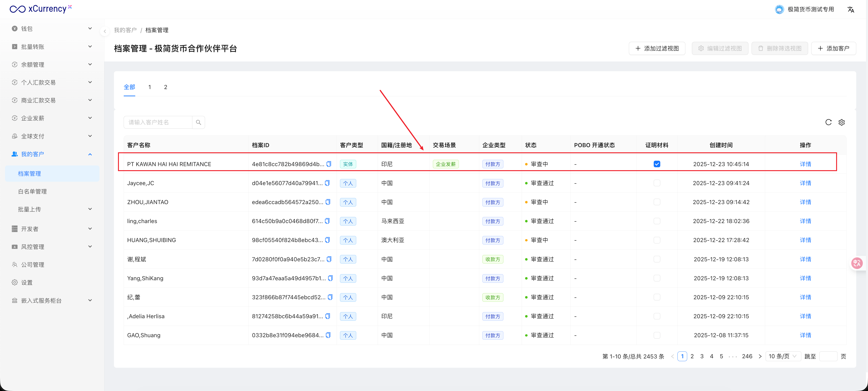Click the search magnifier icon
The image size is (868, 391).
pos(198,122)
